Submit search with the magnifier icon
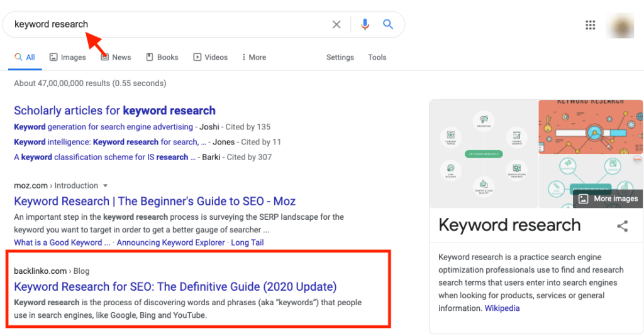This screenshot has width=644, height=336. (387, 24)
